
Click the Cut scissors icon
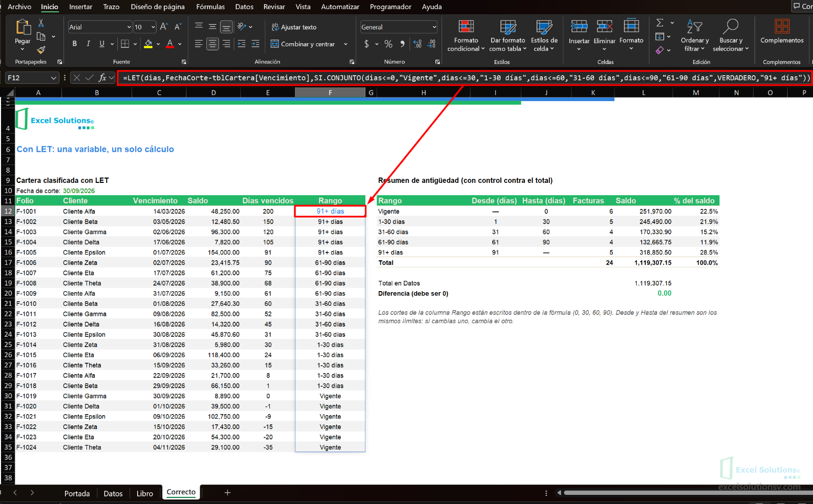coord(41,23)
